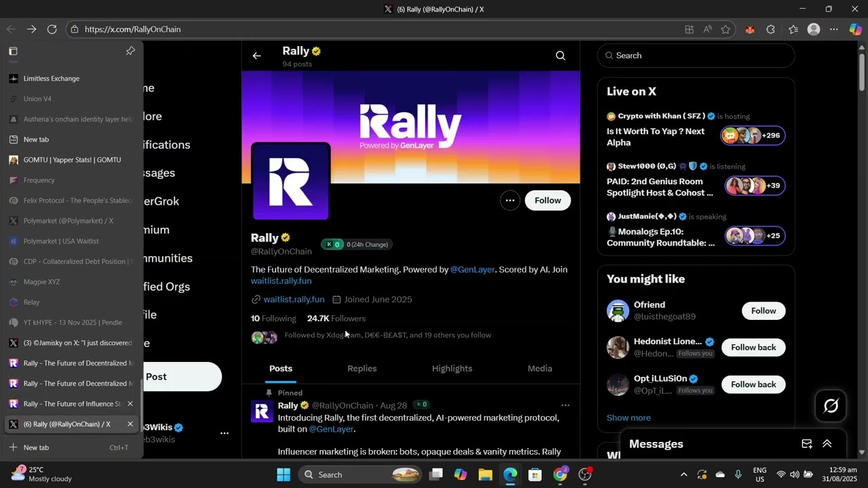Image resolution: width=868 pixels, height=488 pixels.
Task: Follow the Ofriend suggested account
Action: pos(764,310)
